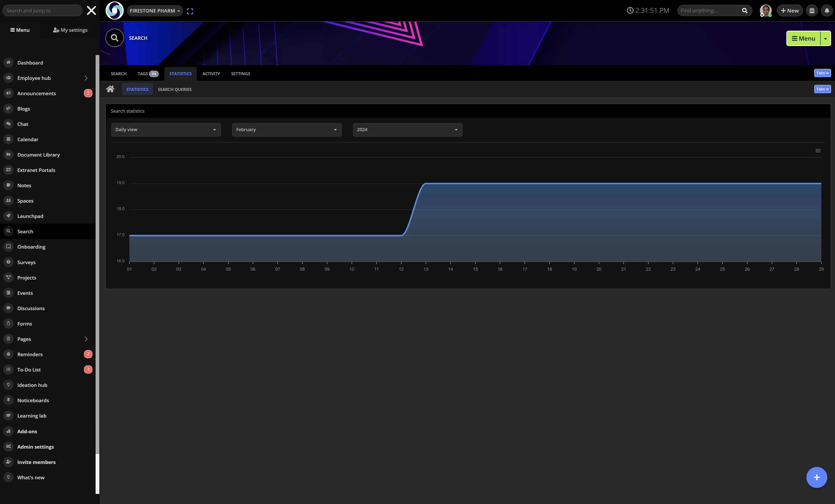Open the Daily view dropdown
Screen dimensions: 835x504
166,129
